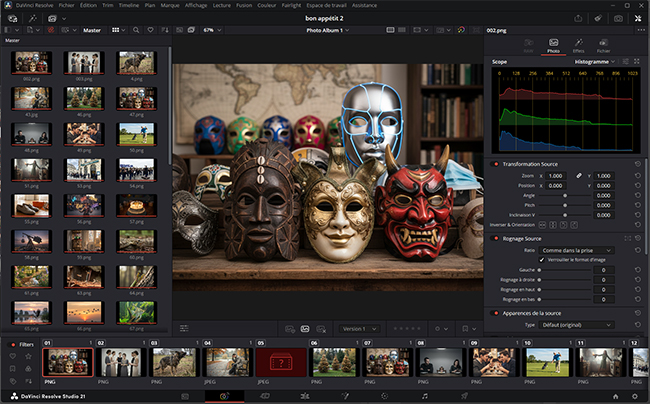Select filmstrip clip 06 with the trees

(334, 362)
